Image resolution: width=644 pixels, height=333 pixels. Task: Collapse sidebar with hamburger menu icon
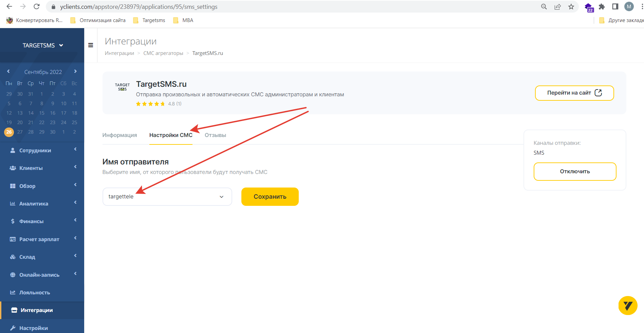91,45
